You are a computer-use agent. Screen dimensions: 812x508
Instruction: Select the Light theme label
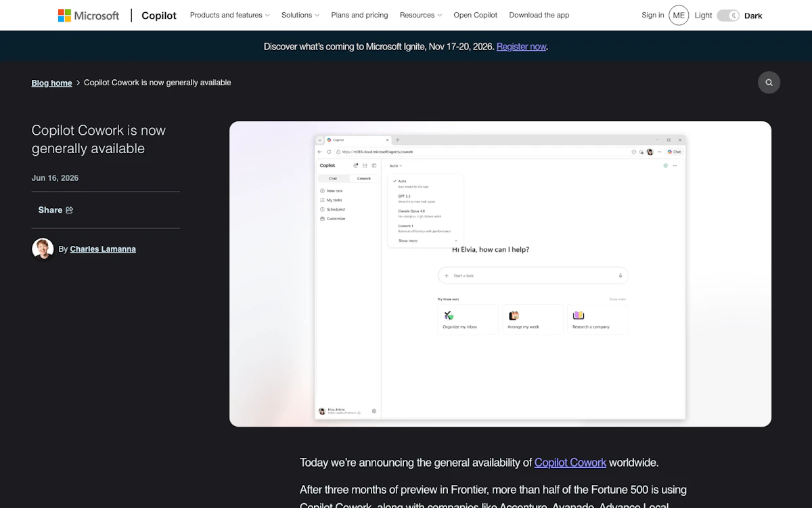703,16
